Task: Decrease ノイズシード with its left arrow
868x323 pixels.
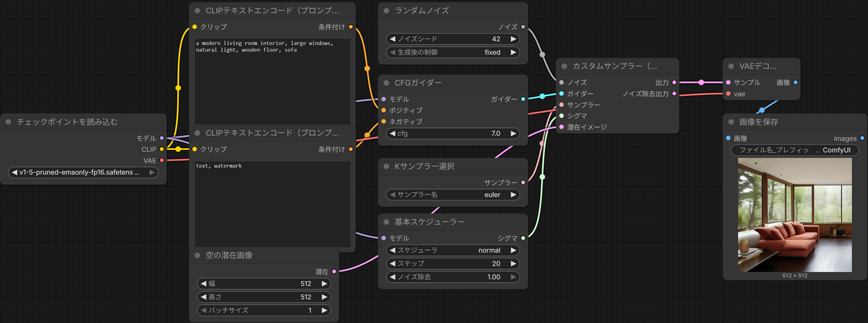Action: [x=393, y=39]
